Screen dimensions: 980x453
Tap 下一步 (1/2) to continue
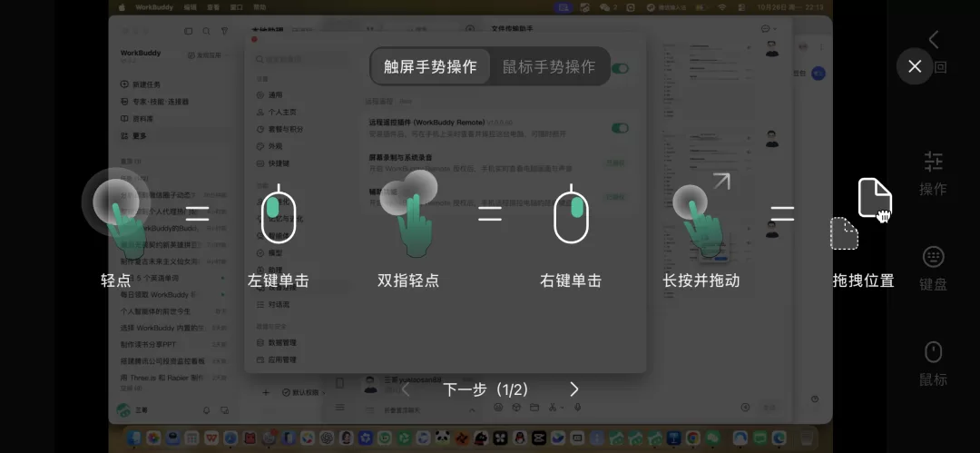tap(485, 389)
